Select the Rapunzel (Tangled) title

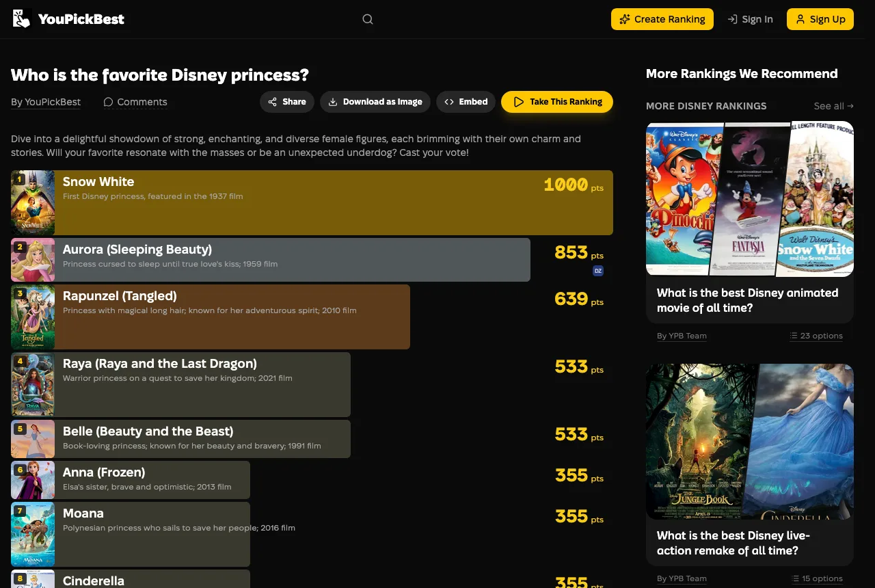pos(120,296)
